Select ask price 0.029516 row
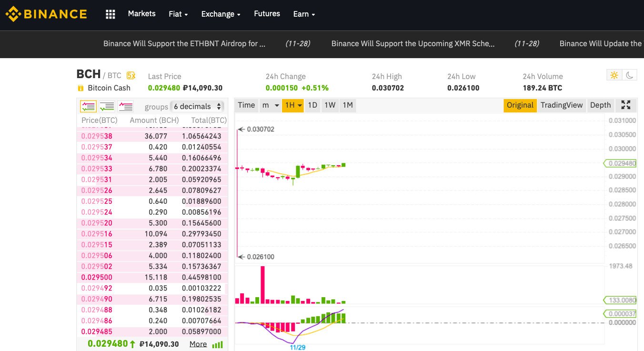 pyautogui.click(x=152, y=234)
